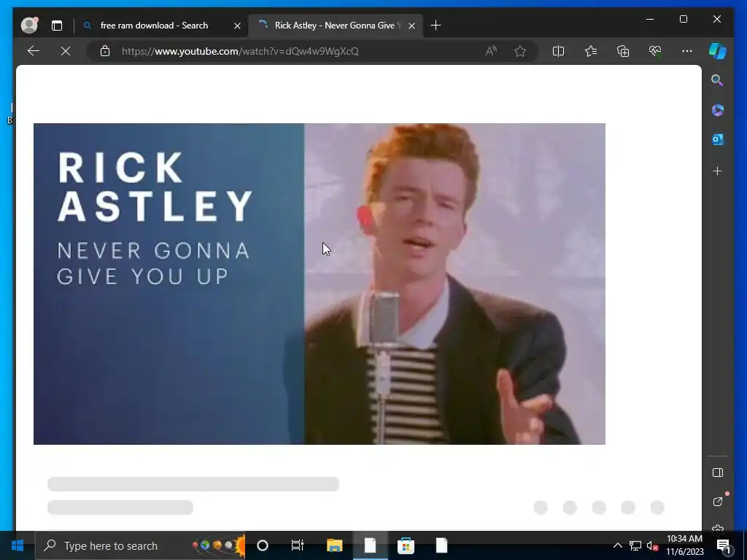Open Collections

[x=623, y=51]
